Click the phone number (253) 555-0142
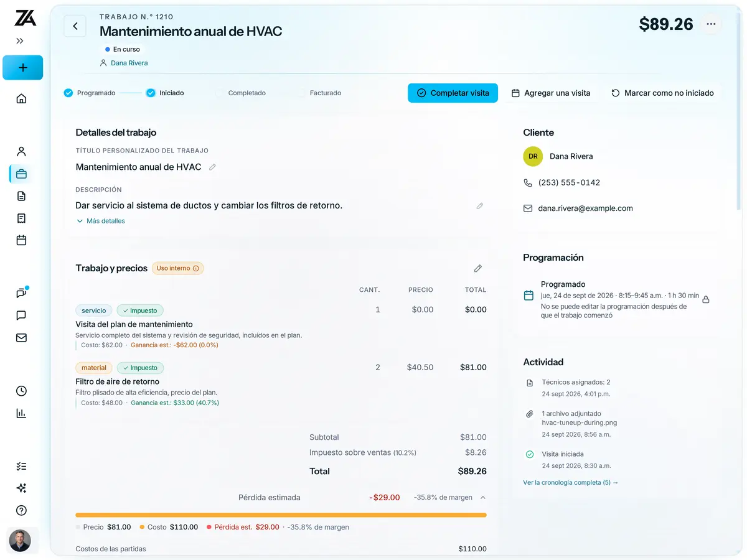This screenshot has width=747, height=560. (569, 183)
